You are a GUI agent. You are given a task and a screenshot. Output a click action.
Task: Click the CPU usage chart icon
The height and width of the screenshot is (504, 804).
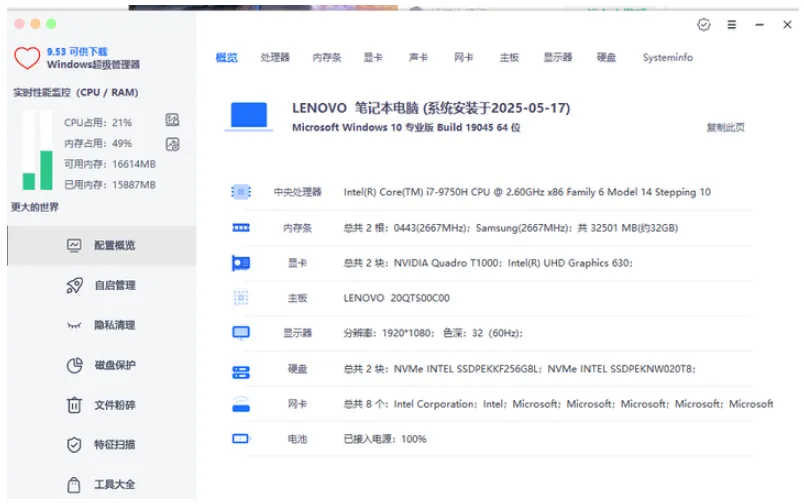tap(172, 120)
